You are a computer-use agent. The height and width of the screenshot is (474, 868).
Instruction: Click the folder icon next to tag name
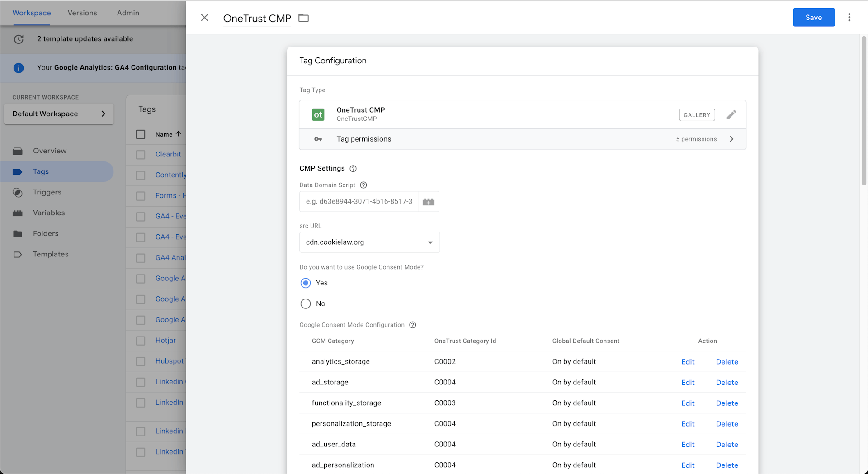click(304, 18)
